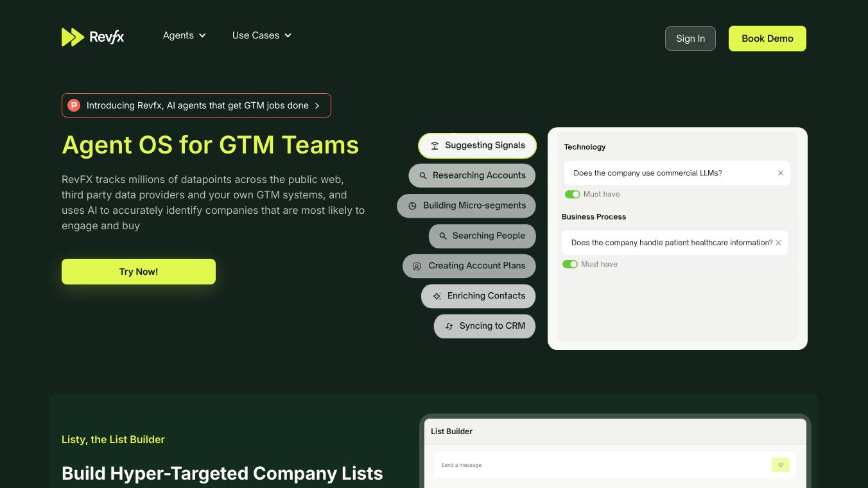Click the Sign In button
The width and height of the screenshot is (868, 488).
pos(690,39)
